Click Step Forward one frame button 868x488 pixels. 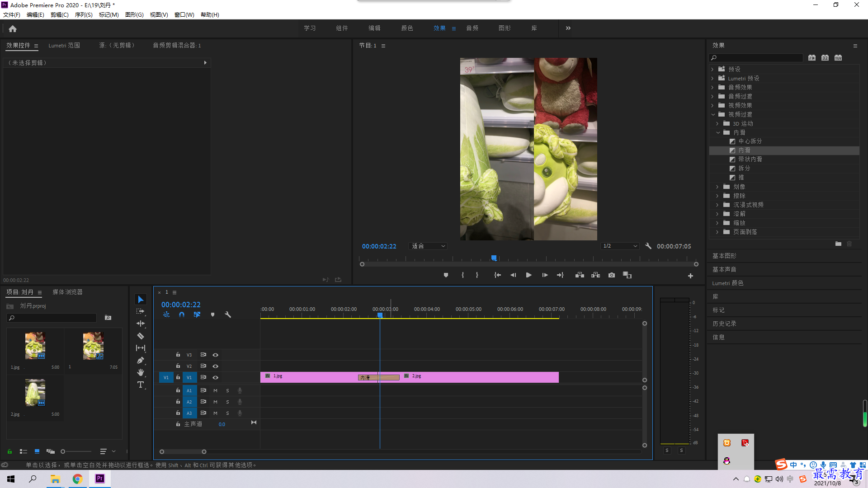545,275
